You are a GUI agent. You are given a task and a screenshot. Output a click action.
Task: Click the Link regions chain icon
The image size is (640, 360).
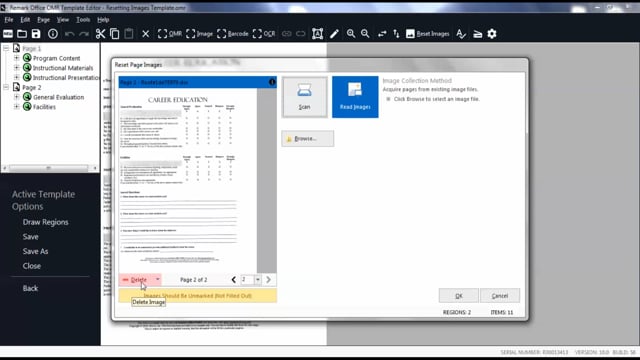pyautogui.click(x=287, y=34)
